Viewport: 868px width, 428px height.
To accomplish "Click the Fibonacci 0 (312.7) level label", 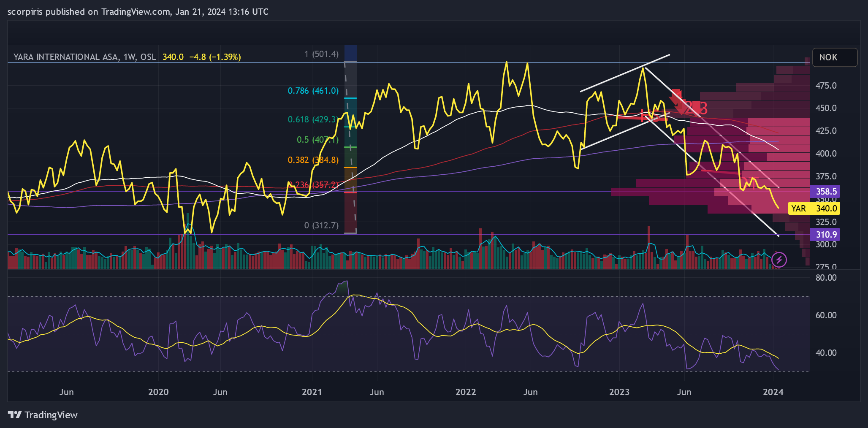I will (x=321, y=225).
